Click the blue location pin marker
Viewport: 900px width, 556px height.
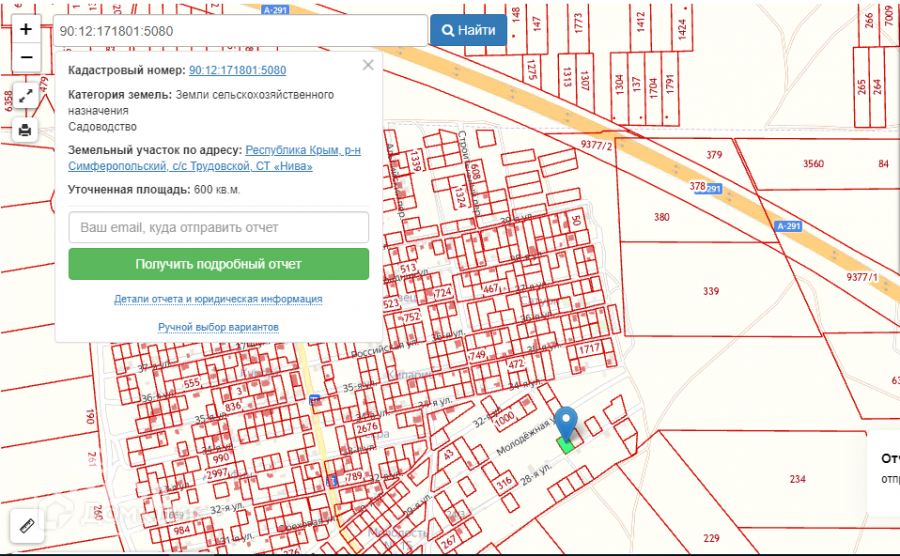click(566, 424)
